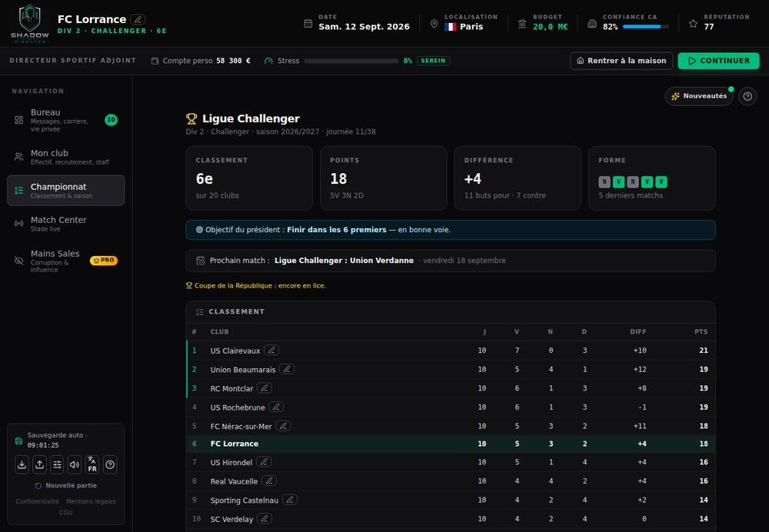
Task: Click the help icon beside Nouveautés
Action: click(x=747, y=96)
